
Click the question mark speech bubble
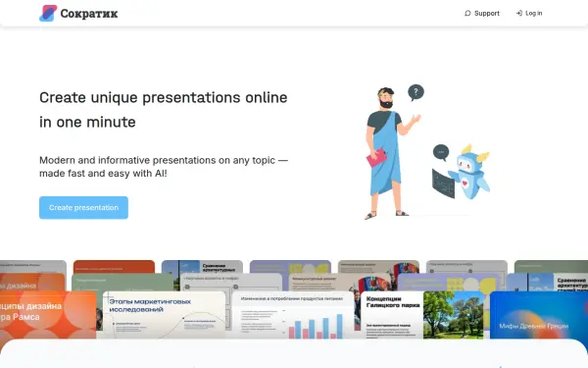416,92
